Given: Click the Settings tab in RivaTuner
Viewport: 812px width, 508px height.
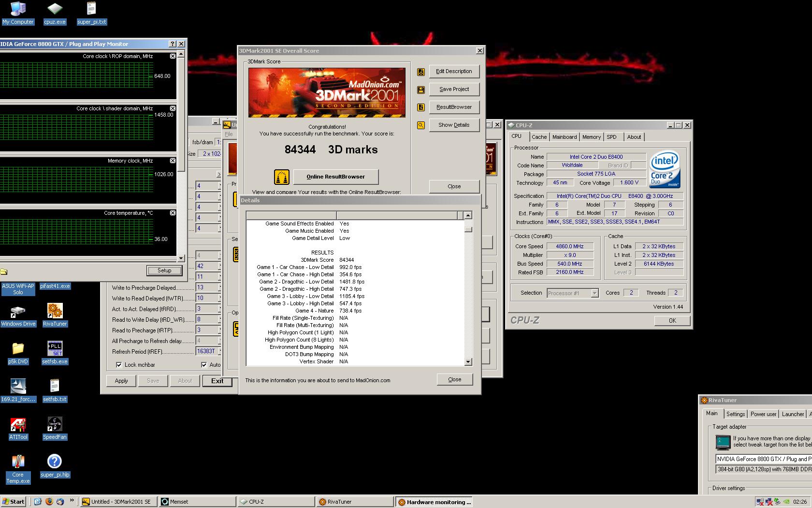Looking at the screenshot, I should coord(735,414).
